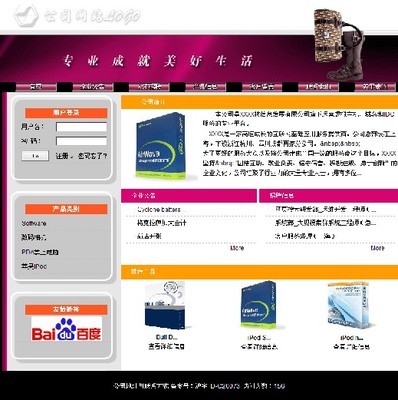Open the blue-green iPod S product box

260,305
